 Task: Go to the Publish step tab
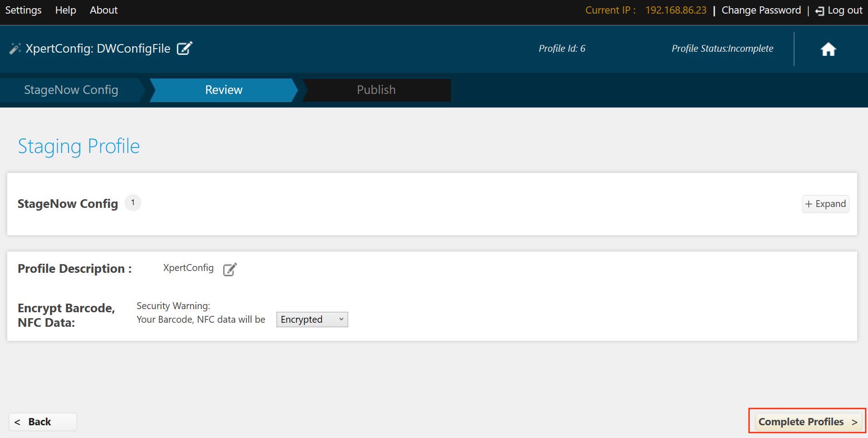point(376,90)
